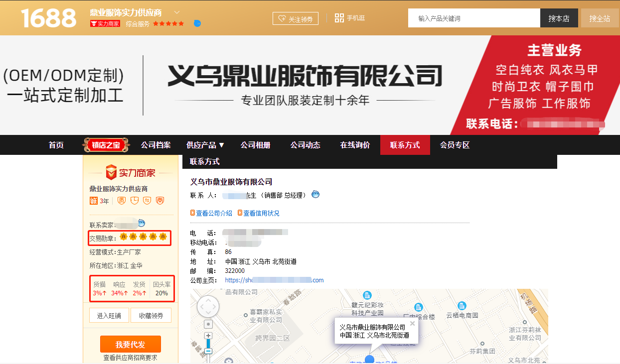Click the orange 我要代发 button
This screenshot has height=364, width=620.
point(131,344)
